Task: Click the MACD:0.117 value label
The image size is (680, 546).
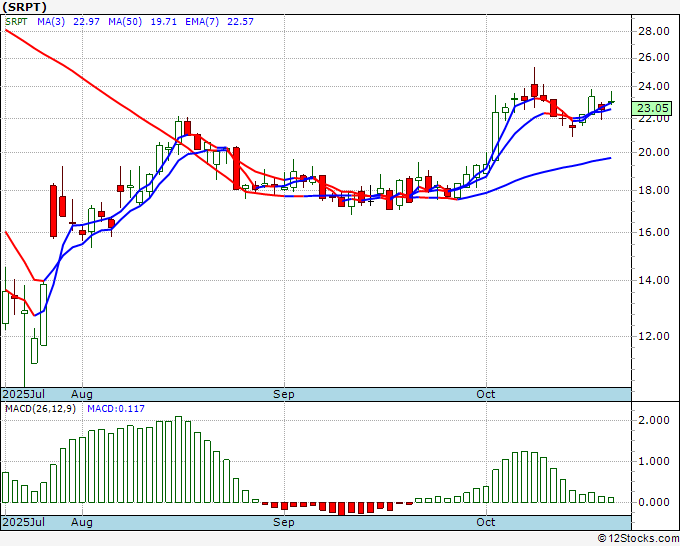Action: point(116,409)
